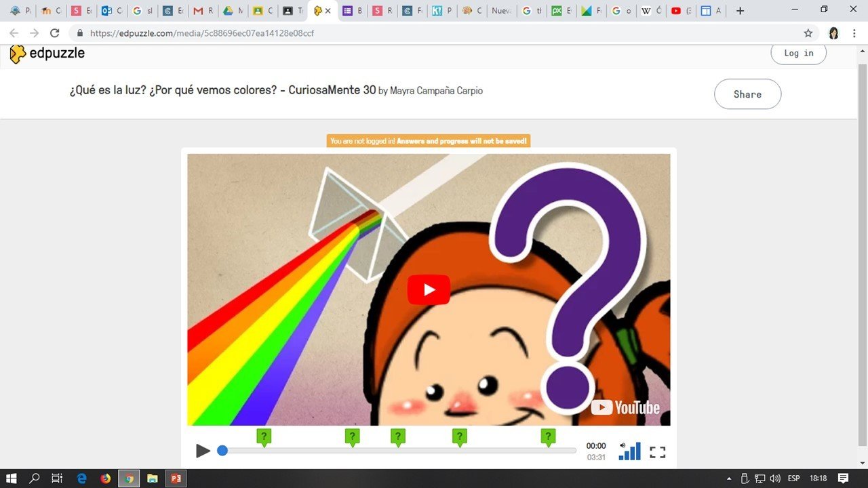868x488 pixels.
Task: Close the active edpuzzle tab
Action: pyautogui.click(x=328, y=11)
